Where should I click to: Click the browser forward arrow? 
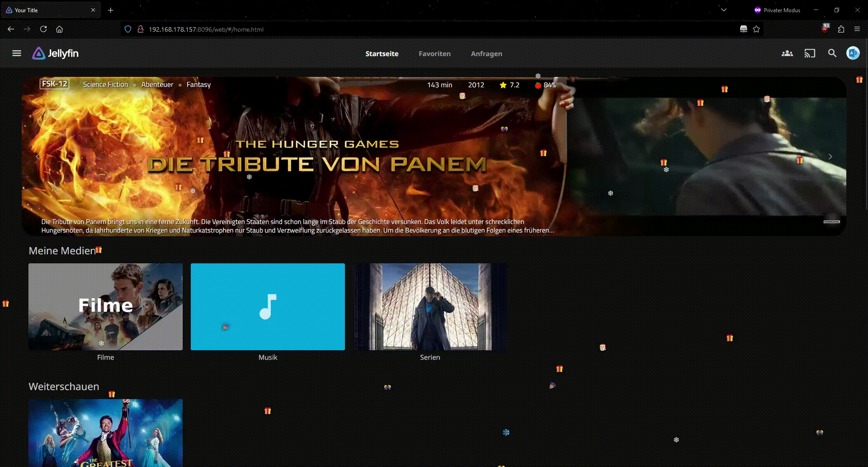point(27,29)
